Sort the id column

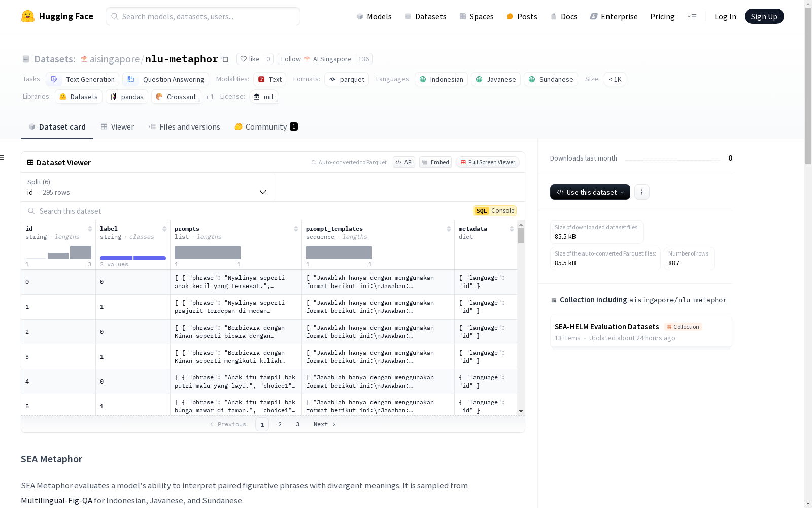coord(90,229)
